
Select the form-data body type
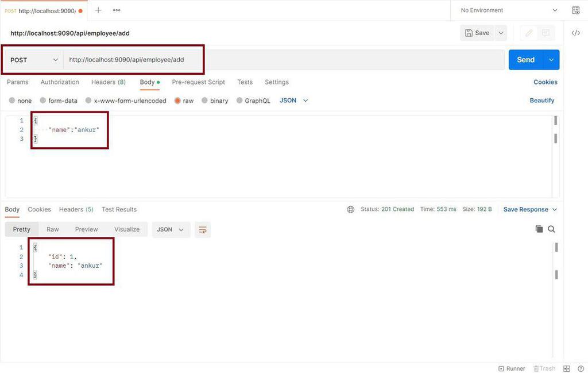[59, 101]
